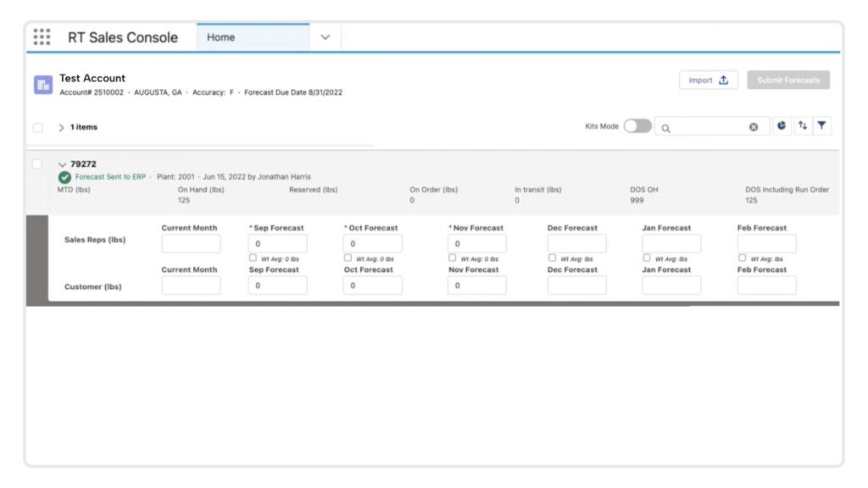Click Customer Dec Forecast field
868x488 pixels.
(576, 286)
